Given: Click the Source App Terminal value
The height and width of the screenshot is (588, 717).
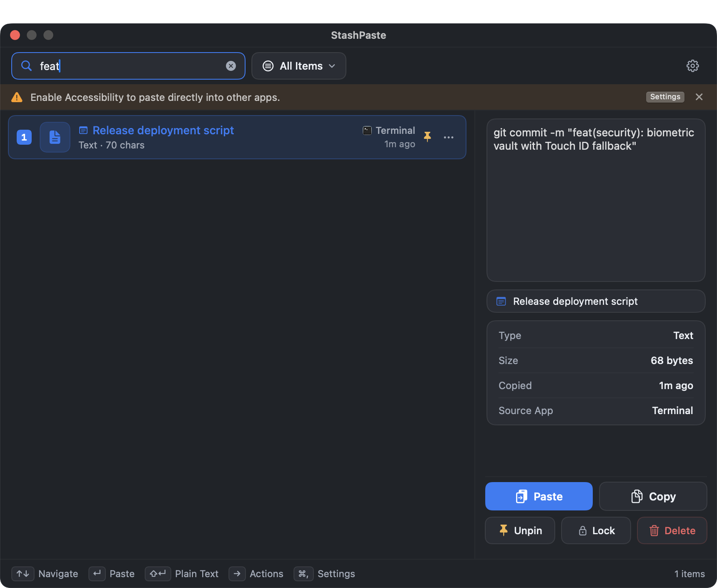Looking at the screenshot, I should click(x=672, y=410).
